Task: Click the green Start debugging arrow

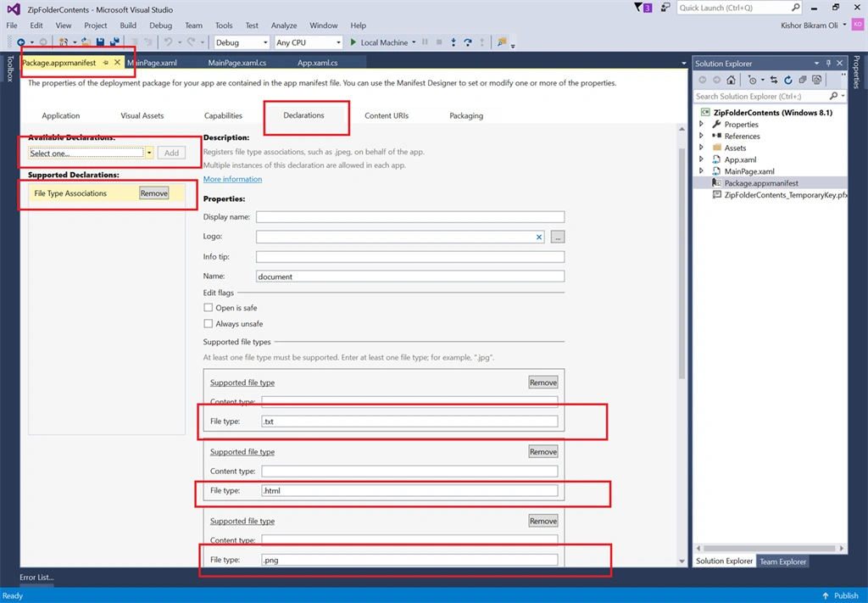Action: coord(353,42)
